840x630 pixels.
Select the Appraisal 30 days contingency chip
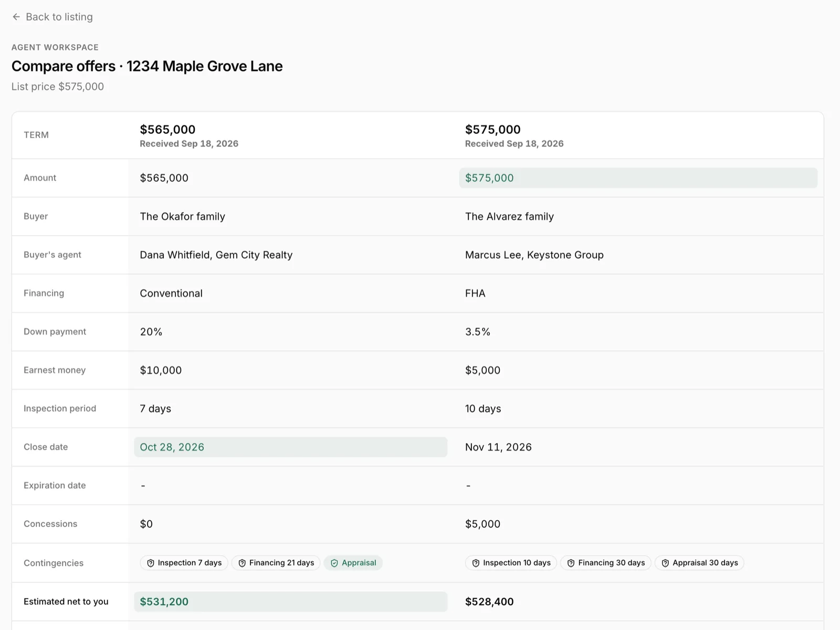[699, 563]
